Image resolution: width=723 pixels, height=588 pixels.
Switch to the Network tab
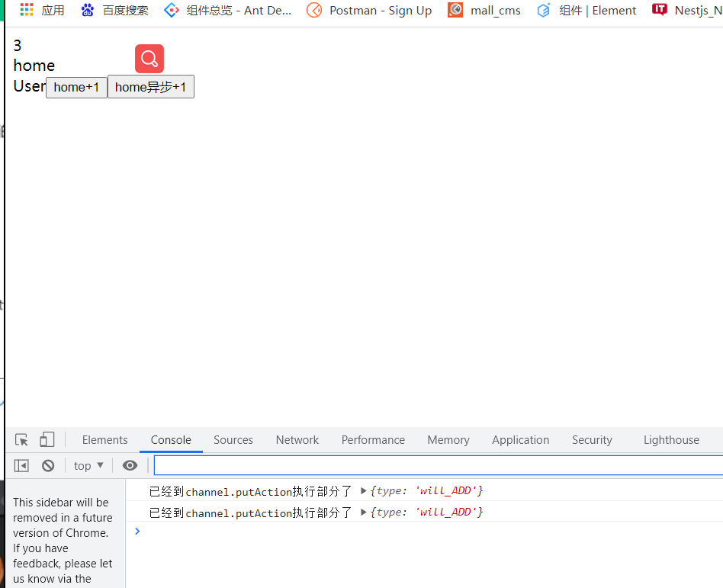pos(297,440)
